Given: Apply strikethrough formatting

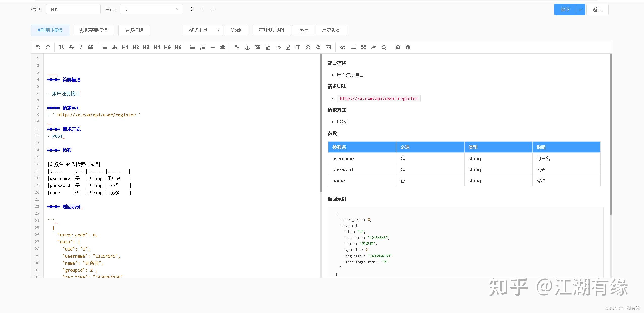Looking at the screenshot, I should 71,47.
